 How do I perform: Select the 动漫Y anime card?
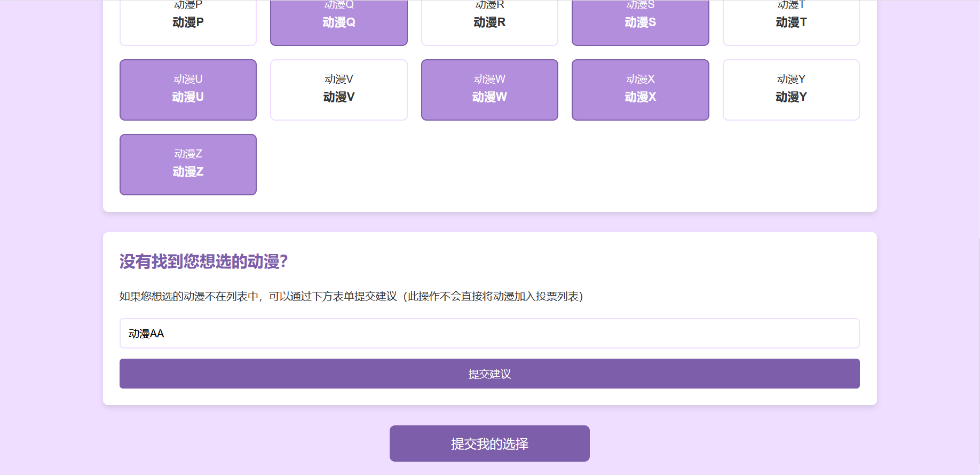pyautogui.click(x=791, y=90)
